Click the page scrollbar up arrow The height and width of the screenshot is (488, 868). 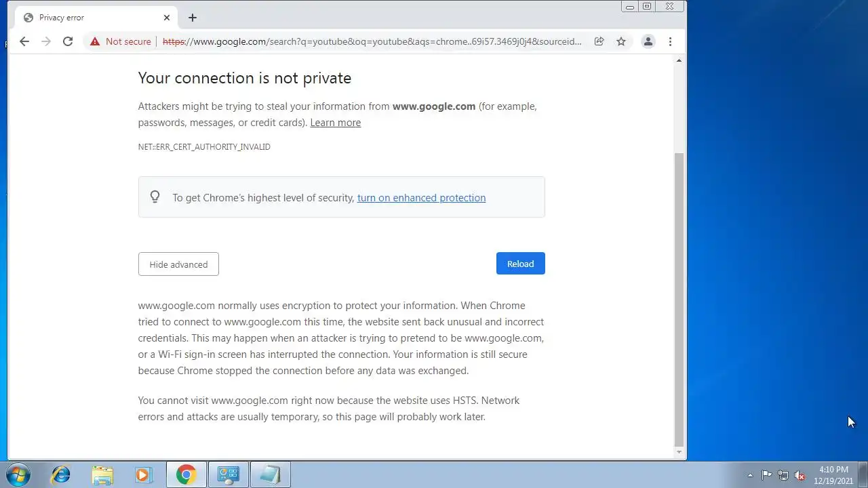tap(679, 61)
